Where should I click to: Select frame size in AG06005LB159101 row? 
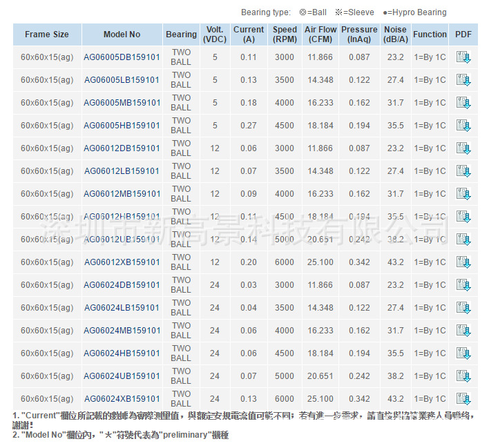pos(47,80)
